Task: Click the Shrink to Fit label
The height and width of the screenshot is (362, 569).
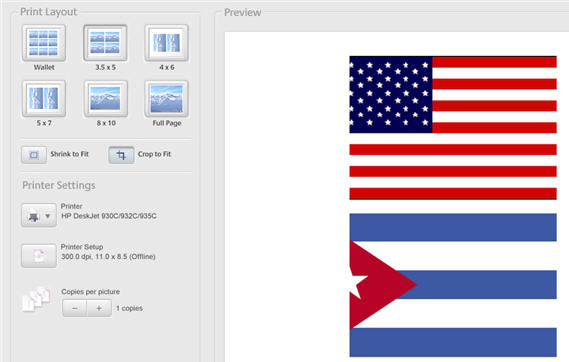Action: (69, 154)
